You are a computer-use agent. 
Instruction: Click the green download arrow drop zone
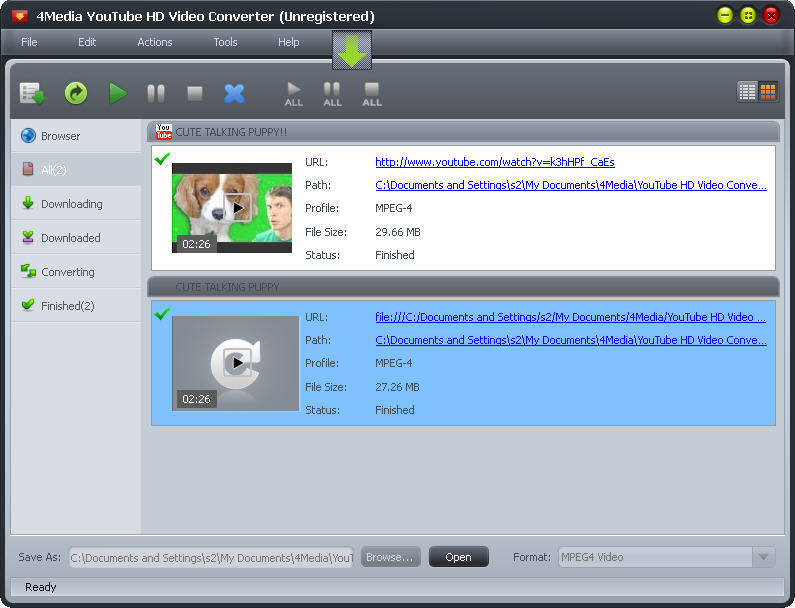352,50
